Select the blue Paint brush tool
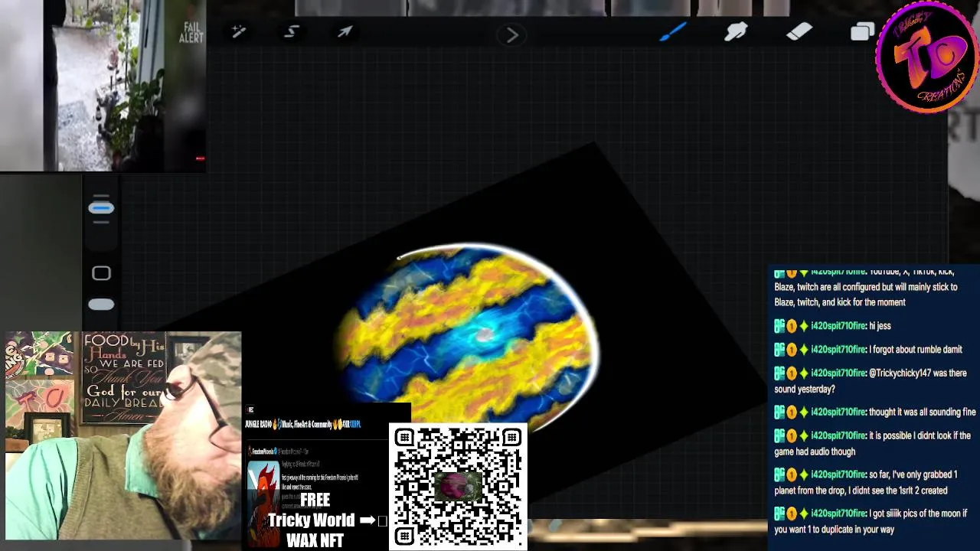The height and width of the screenshot is (551, 980). coord(674,31)
